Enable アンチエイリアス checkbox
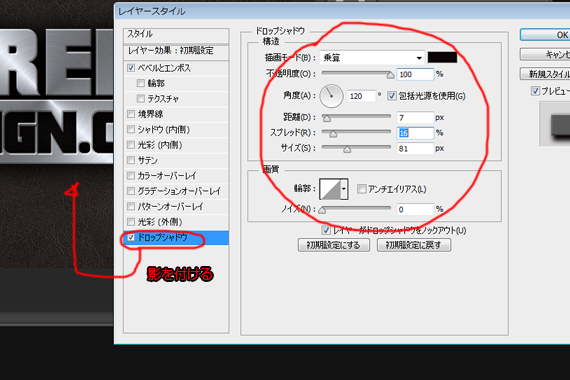The width and height of the screenshot is (570, 380). point(361,189)
